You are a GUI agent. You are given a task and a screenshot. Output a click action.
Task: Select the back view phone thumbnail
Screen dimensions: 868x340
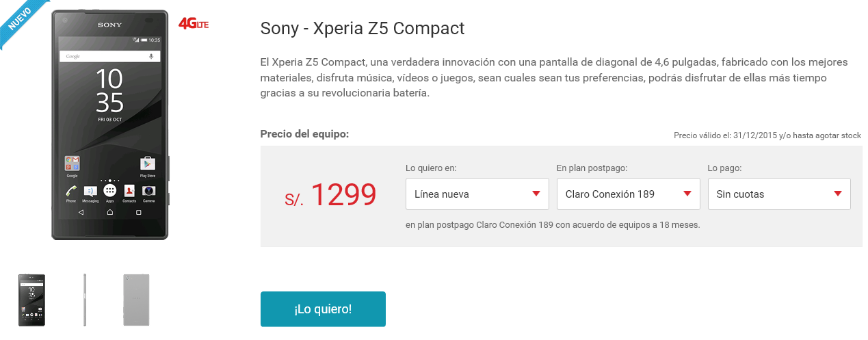coord(136,300)
